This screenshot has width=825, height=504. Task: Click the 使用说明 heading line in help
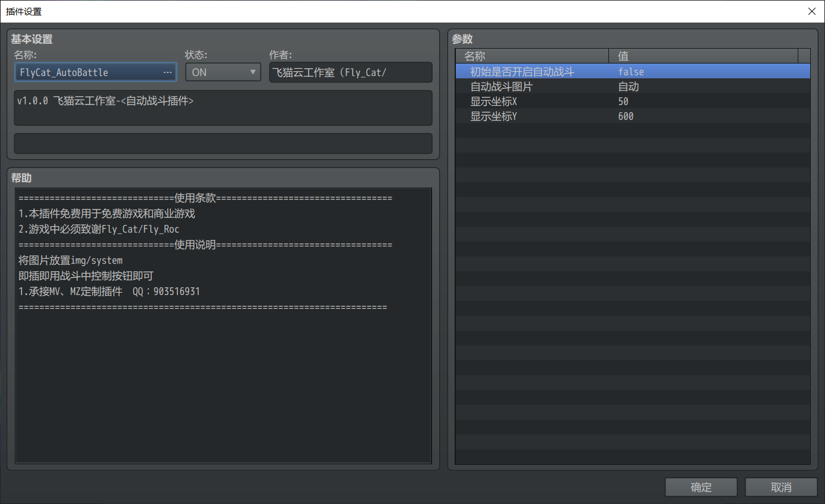tap(205, 245)
